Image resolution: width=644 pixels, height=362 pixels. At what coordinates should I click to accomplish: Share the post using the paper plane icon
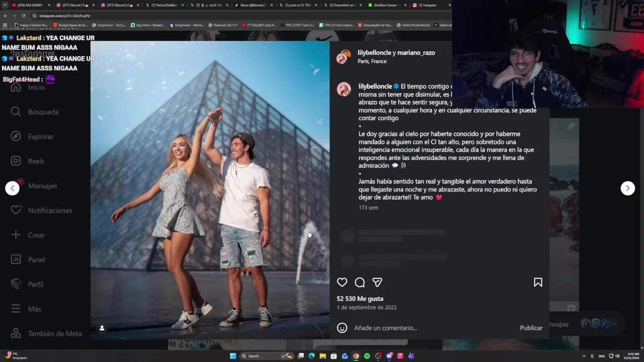click(x=377, y=283)
